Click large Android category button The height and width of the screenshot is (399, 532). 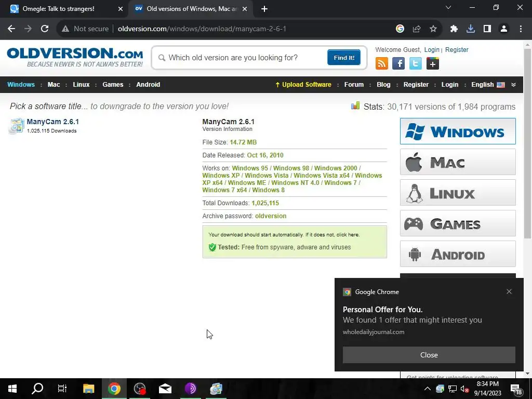[x=458, y=254]
